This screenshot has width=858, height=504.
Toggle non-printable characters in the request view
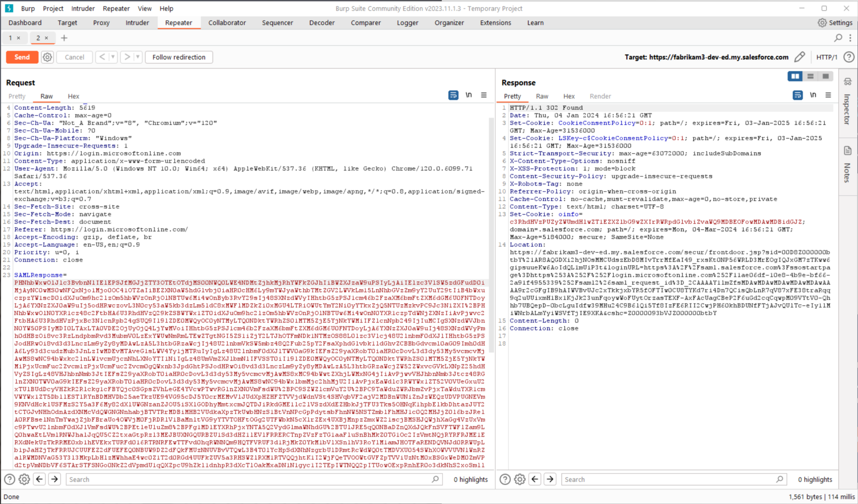469,95
